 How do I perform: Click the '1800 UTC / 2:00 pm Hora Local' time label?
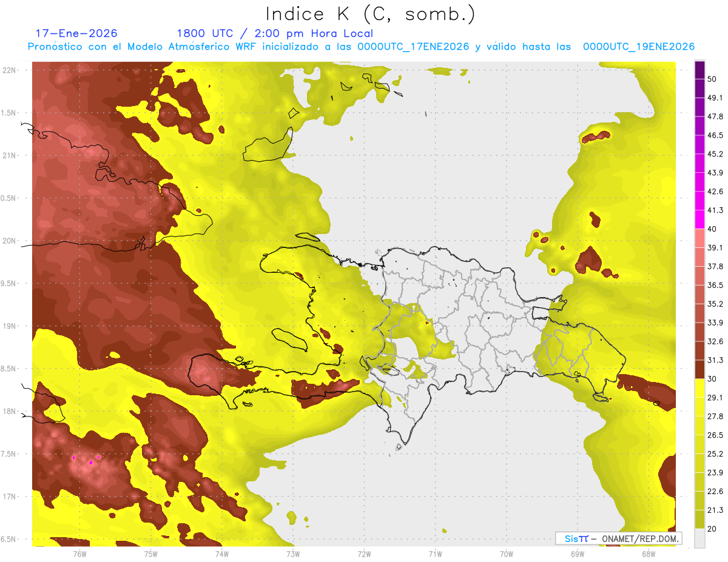pos(275,33)
